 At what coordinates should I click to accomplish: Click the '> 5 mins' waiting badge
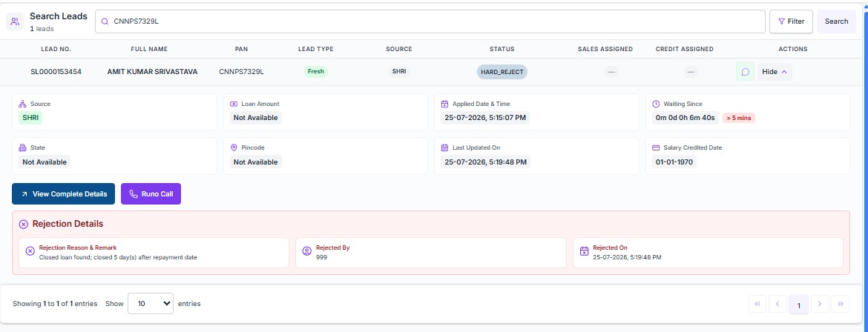pyautogui.click(x=739, y=118)
